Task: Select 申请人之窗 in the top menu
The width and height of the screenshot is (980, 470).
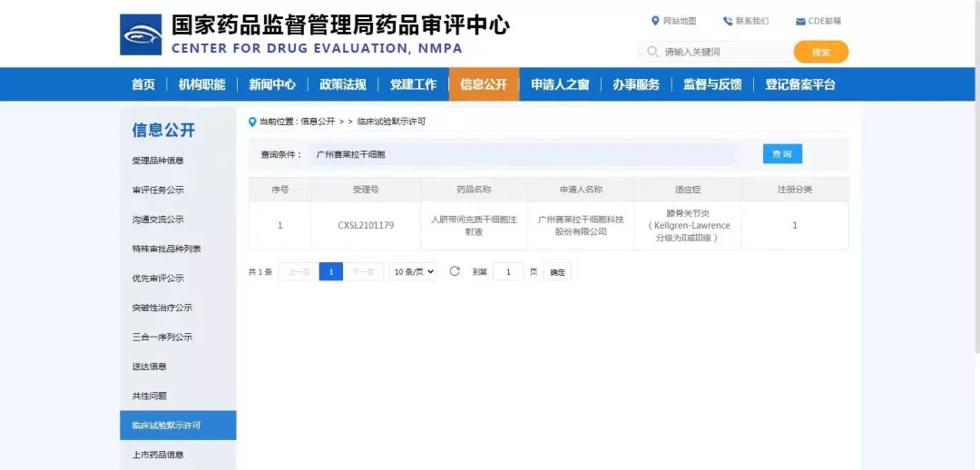Action: [560, 84]
